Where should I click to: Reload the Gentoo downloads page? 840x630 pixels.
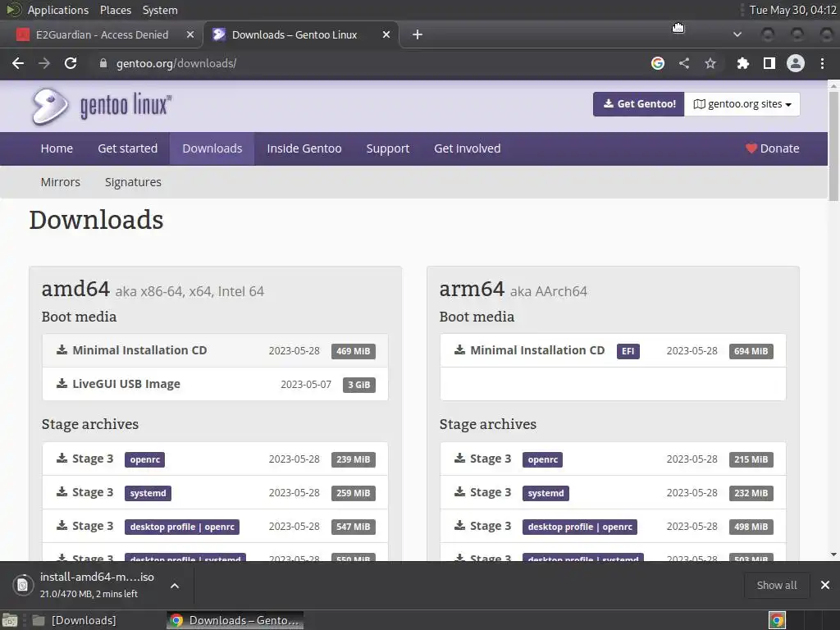tap(71, 63)
